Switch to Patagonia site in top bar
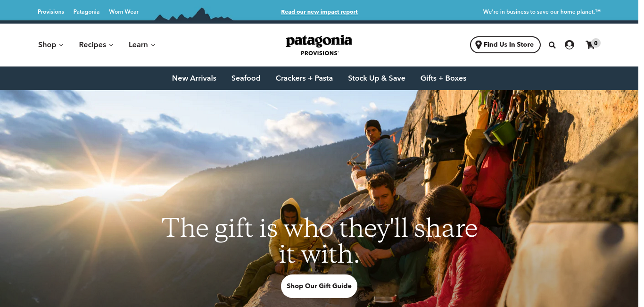644x307 pixels. (x=86, y=12)
